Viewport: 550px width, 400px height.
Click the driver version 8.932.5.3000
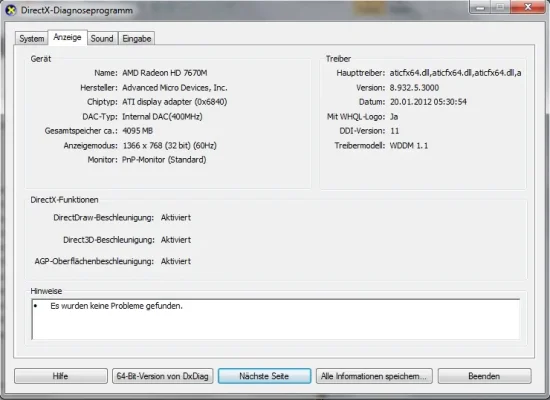pyautogui.click(x=414, y=88)
